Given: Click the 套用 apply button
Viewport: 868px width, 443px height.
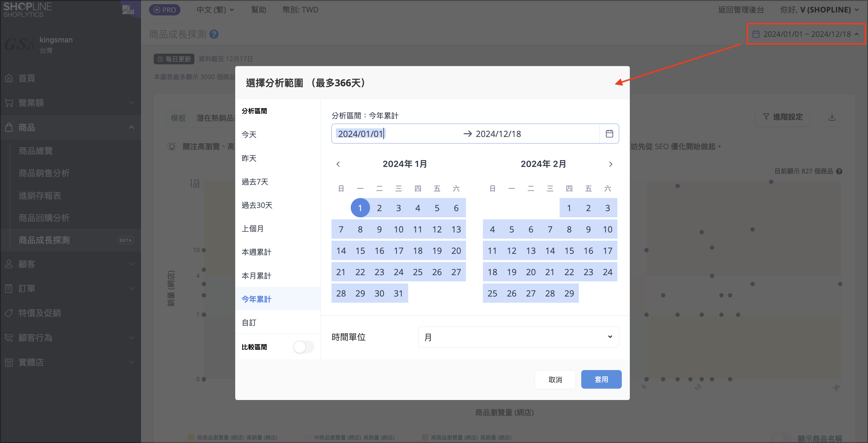Looking at the screenshot, I should coord(601,380).
